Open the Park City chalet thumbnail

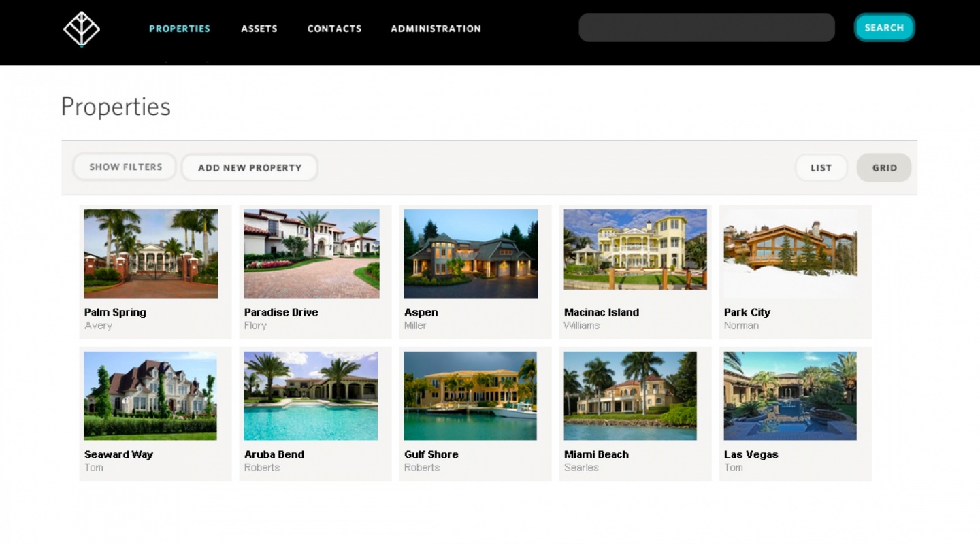point(790,254)
